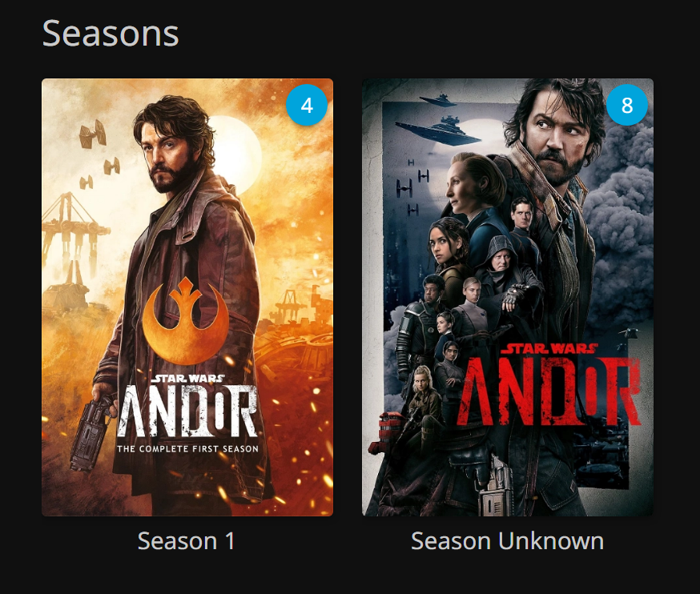This screenshot has height=594, width=700.
Task: Click "Star Wars" text above the white ANDOR logo
Action: pos(187,379)
